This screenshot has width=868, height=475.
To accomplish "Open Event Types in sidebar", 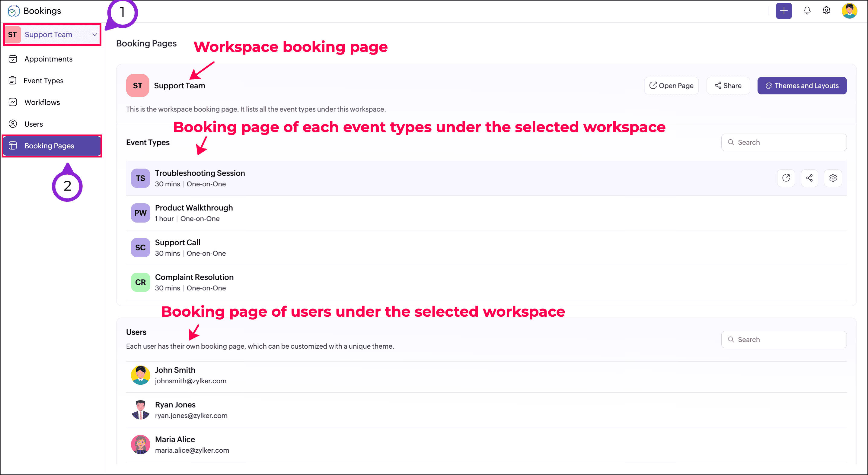I will click(x=43, y=81).
